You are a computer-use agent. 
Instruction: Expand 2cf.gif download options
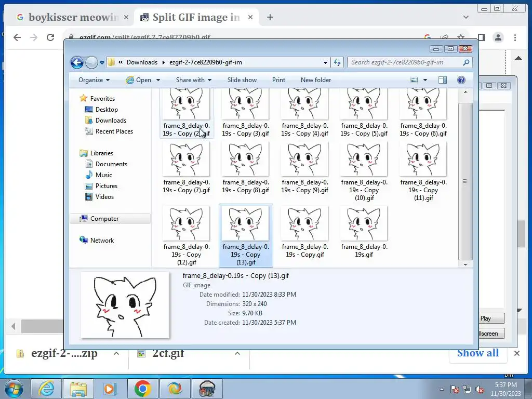pyautogui.click(x=237, y=353)
